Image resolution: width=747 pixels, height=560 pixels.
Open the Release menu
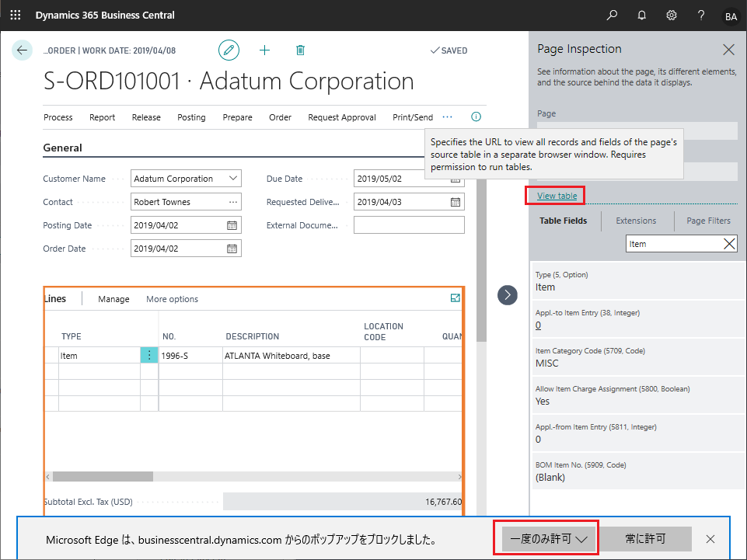click(x=146, y=117)
